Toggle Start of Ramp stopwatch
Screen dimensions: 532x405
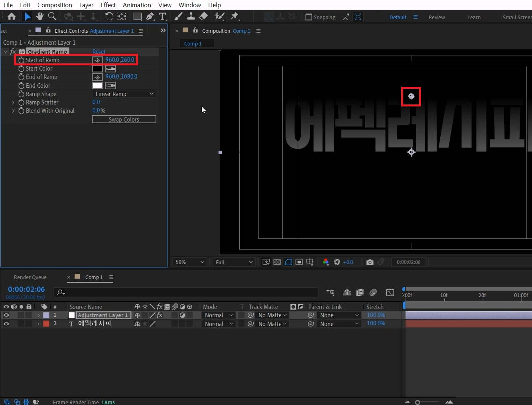(22, 60)
